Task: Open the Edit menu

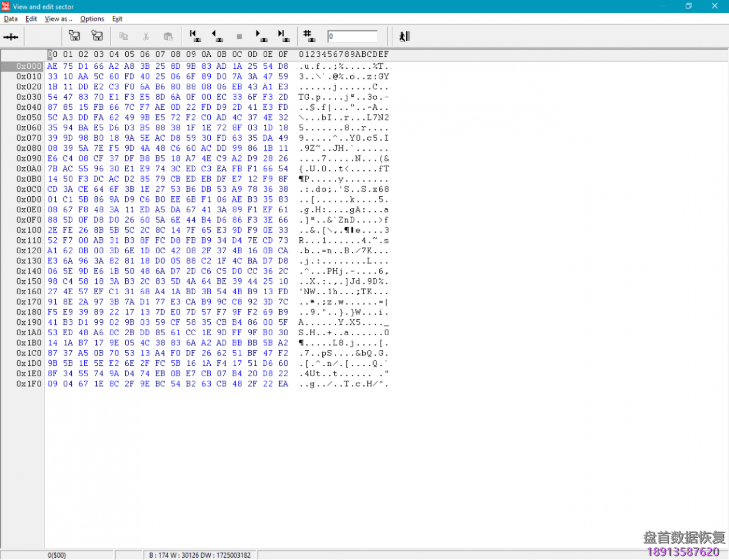Action: tap(31, 19)
